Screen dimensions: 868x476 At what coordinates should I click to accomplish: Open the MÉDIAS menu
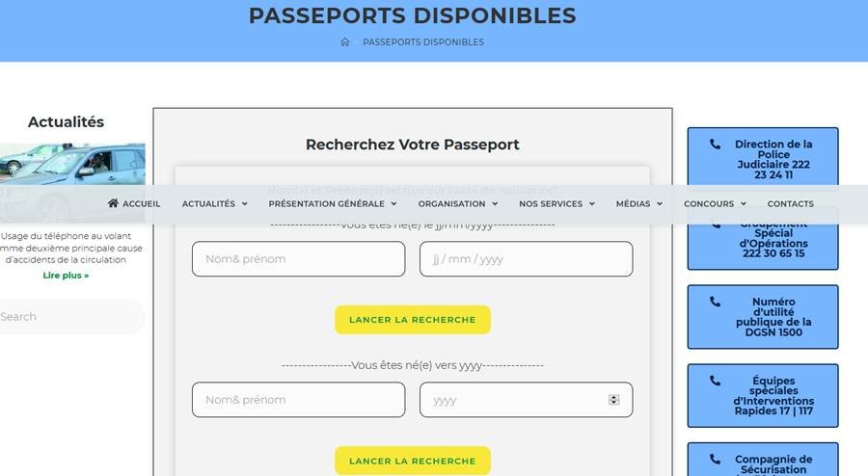coord(639,203)
